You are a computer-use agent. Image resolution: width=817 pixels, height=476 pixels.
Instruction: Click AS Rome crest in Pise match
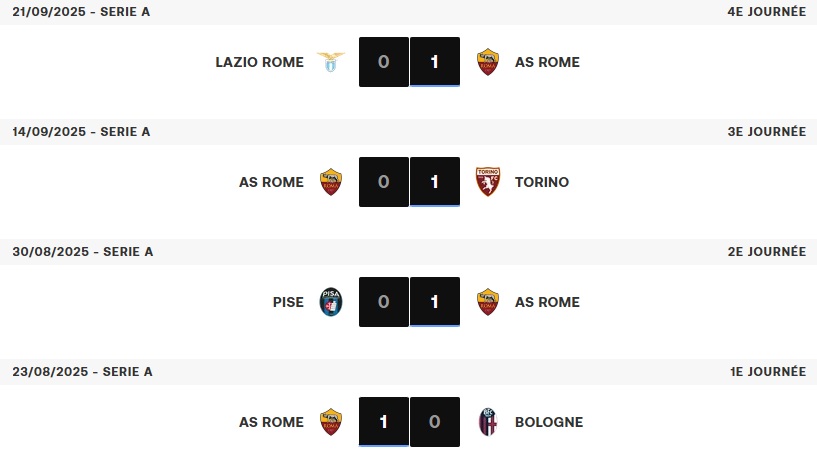coord(487,302)
